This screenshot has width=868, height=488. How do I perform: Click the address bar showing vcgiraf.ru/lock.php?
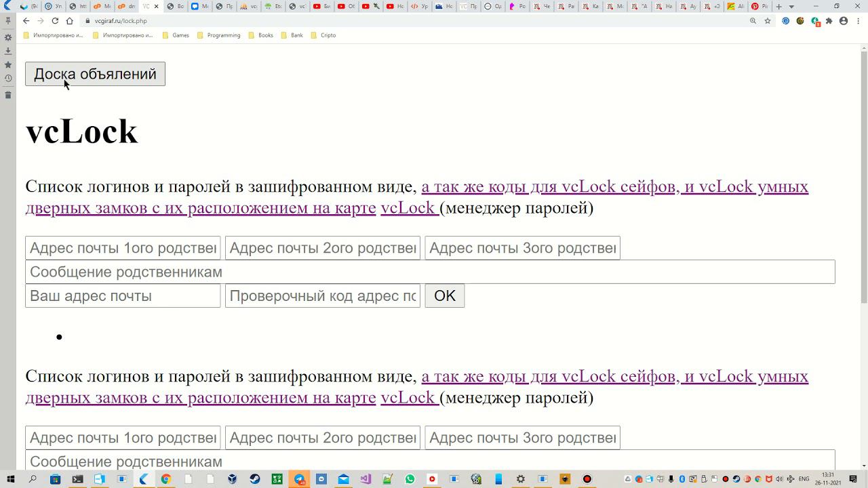(414, 21)
